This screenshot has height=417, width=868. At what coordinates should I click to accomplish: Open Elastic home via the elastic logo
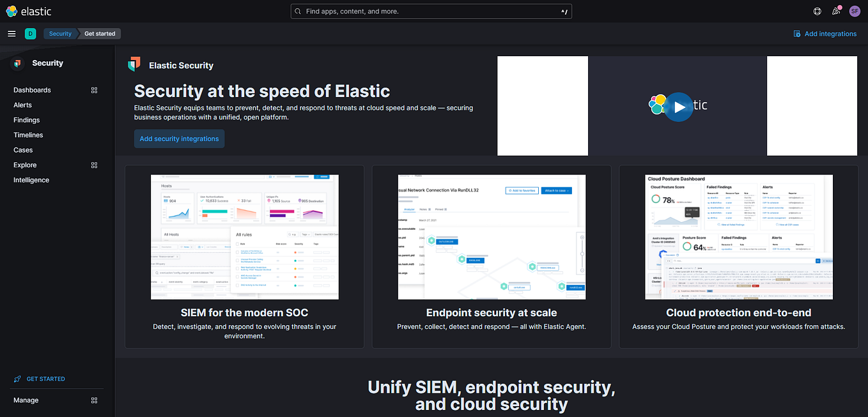click(28, 11)
